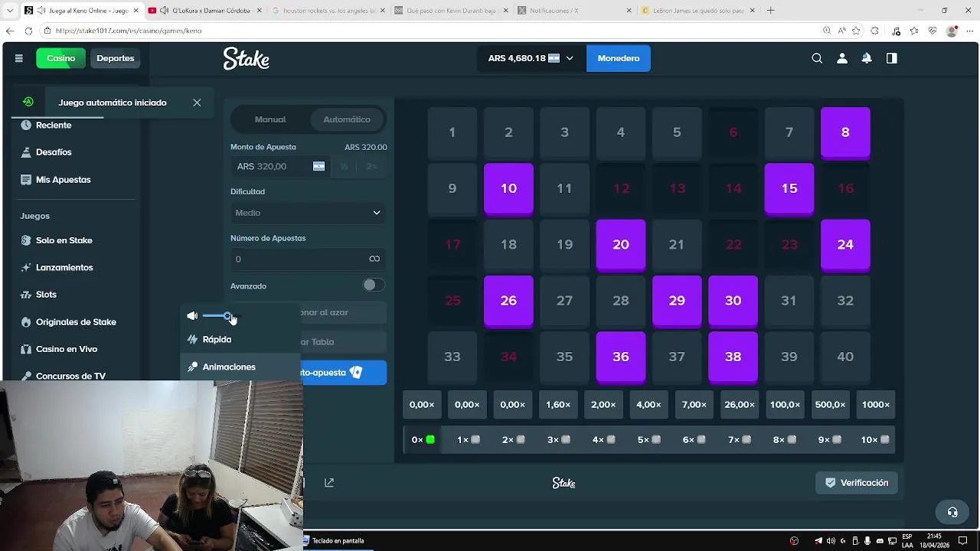Toggle the chat side panel icon
The height and width of the screenshot is (551, 980).
891,58
